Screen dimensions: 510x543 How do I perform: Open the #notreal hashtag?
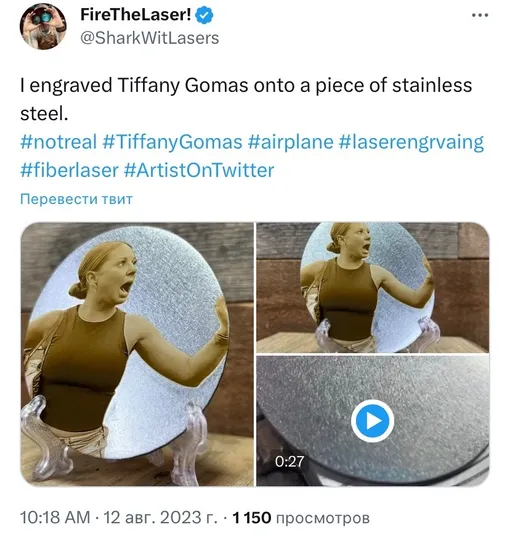pyautogui.click(x=59, y=142)
